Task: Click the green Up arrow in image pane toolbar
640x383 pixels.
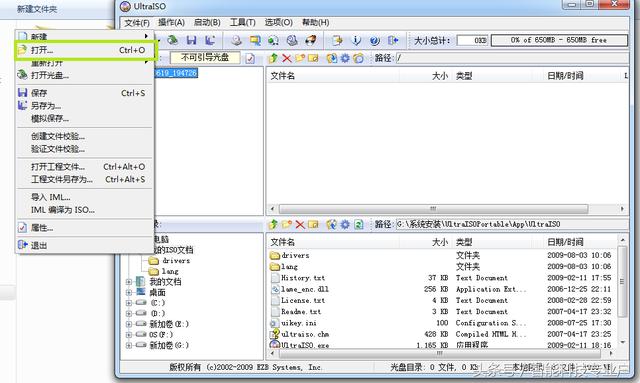Action: pos(273,58)
